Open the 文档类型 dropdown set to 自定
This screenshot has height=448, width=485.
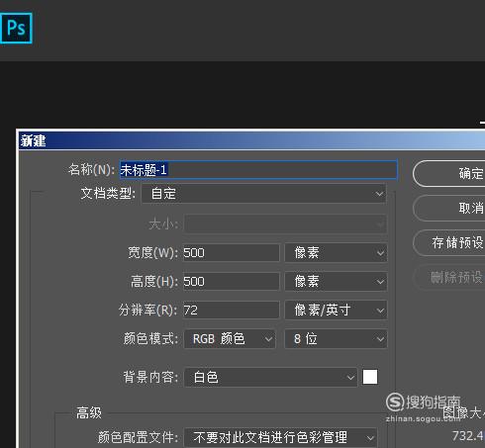click(x=264, y=194)
